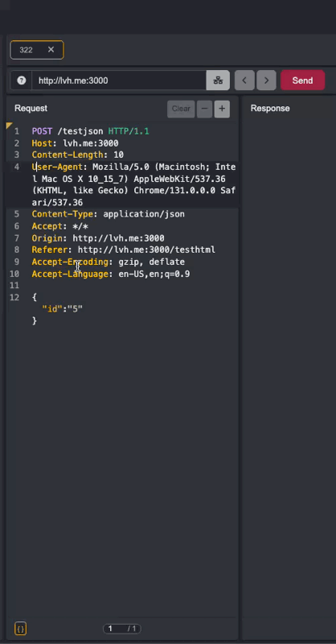Go to previous request with left arrow

244,80
